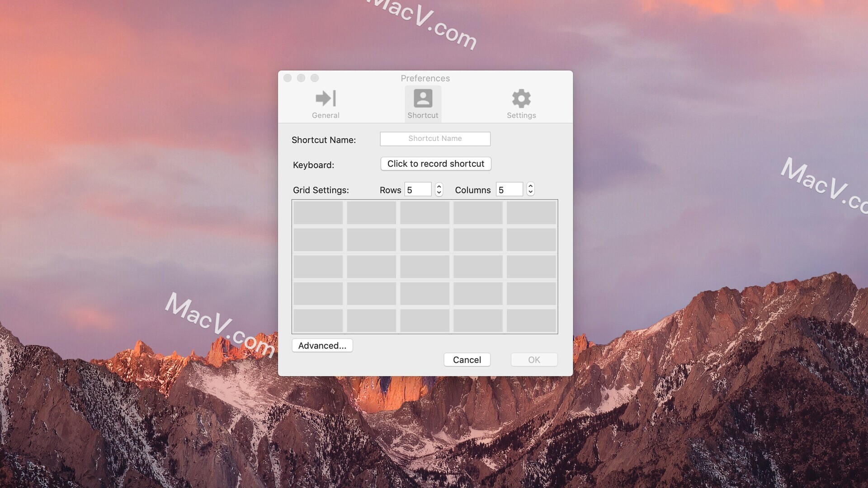Select Columns number input field
Viewport: 868px width, 488px height.
click(x=509, y=189)
